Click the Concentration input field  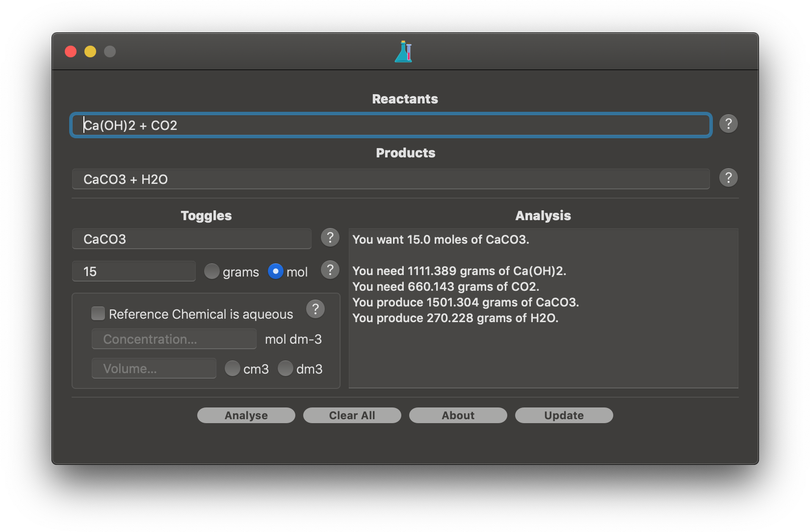click(174, 339)
